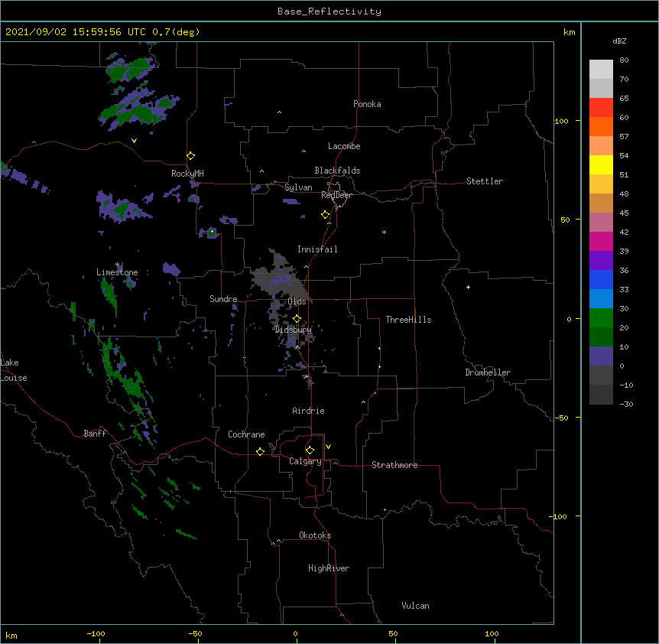This screenshot has height=644, width=659.
Task: Pick the red swatch in the dBZ legend
Action: click(601, 108)
